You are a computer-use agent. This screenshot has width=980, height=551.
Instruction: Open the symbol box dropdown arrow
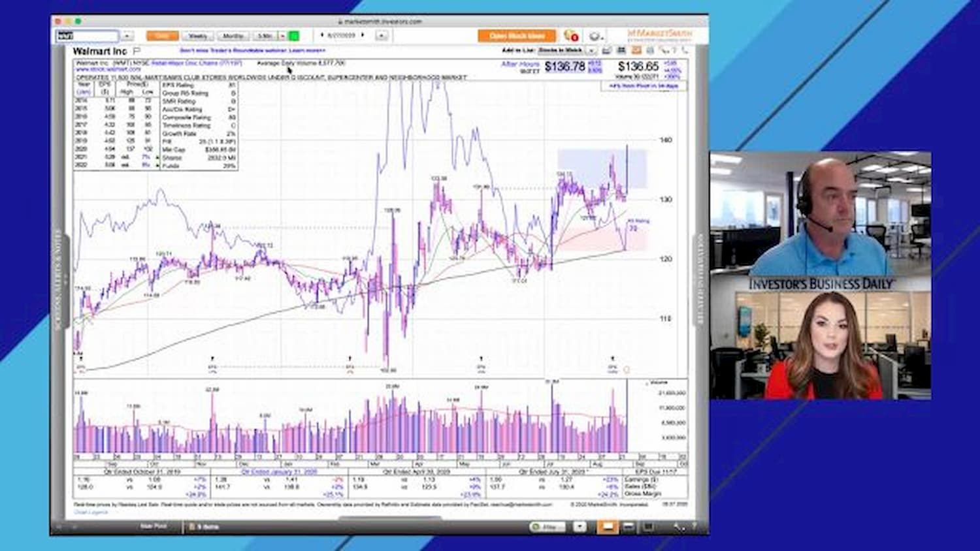click(x=127, y=36)
